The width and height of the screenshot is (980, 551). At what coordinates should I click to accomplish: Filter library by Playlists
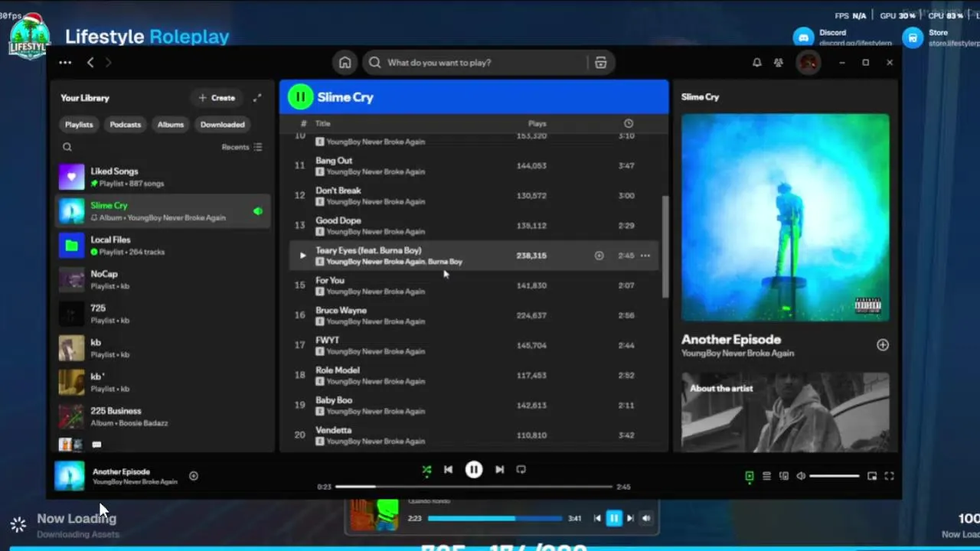coord(79,125)
